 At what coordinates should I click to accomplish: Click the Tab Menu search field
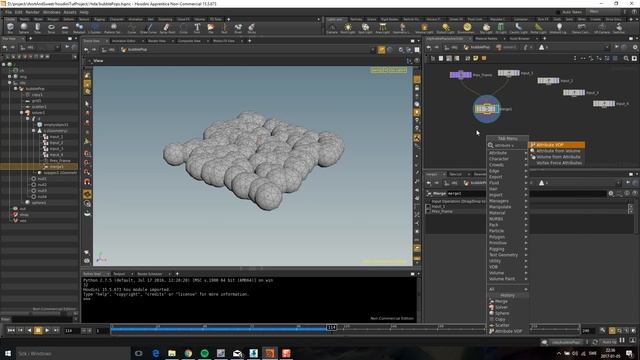coord(507,145)
